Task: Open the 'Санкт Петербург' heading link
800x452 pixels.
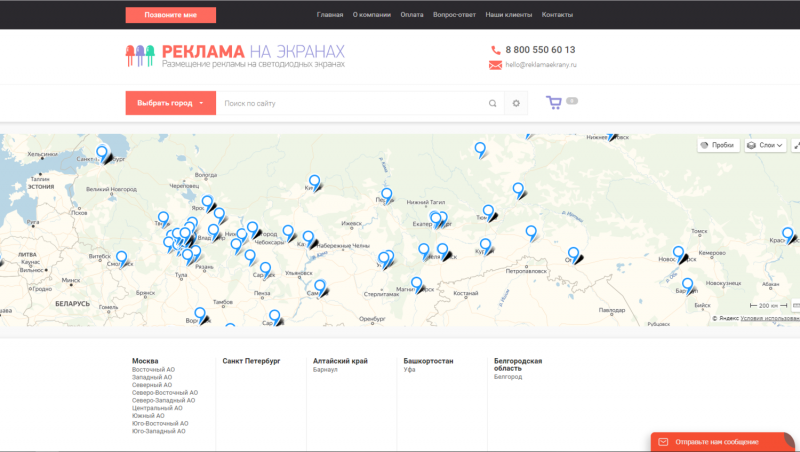Action: [x=252, y=361]
